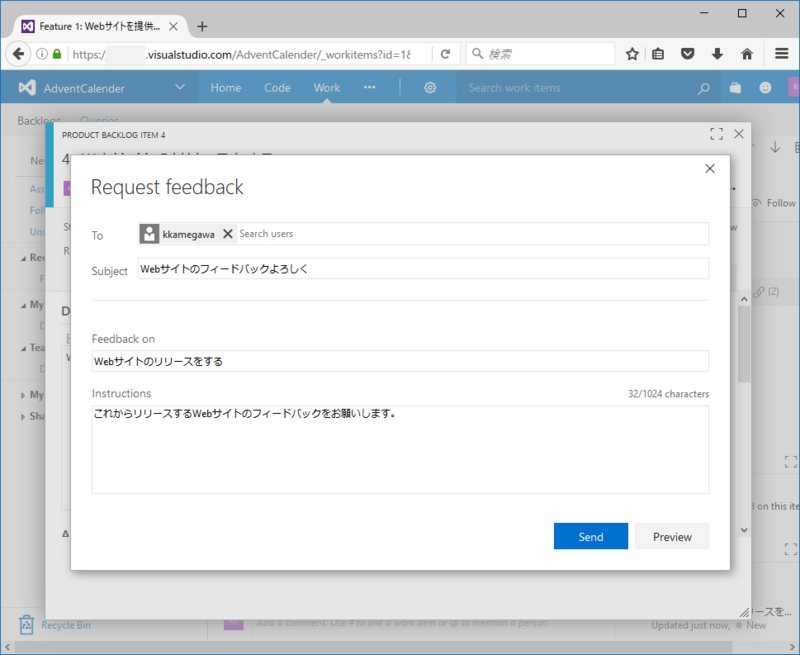The width and height of the screenshot is (800, 655).
Task: Open the more hubs ellipsis menu
Action: tap(369, 88)
